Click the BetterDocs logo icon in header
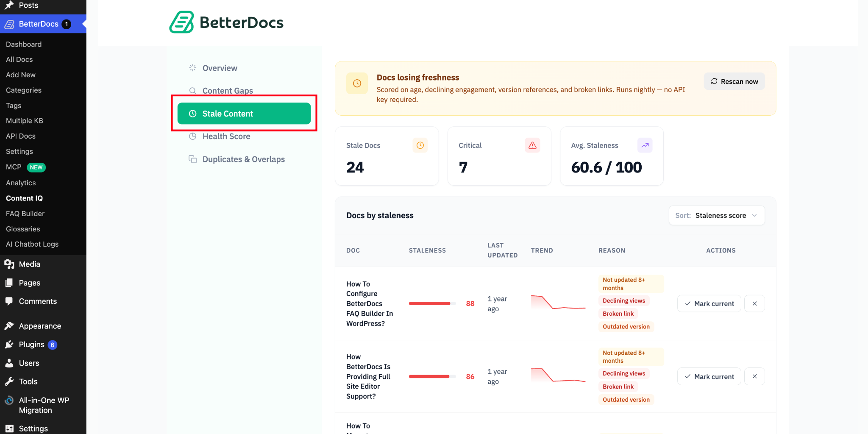Screen dimensions: 868x434 [x=182, y=22]
